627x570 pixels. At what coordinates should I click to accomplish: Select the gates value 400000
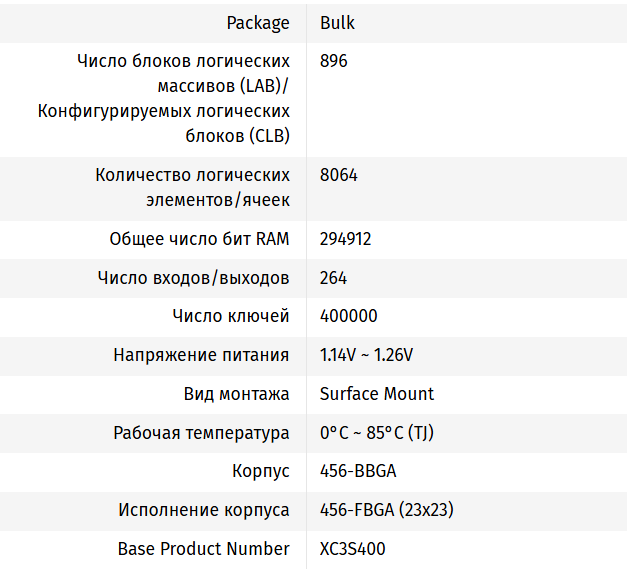pos(349,316)
